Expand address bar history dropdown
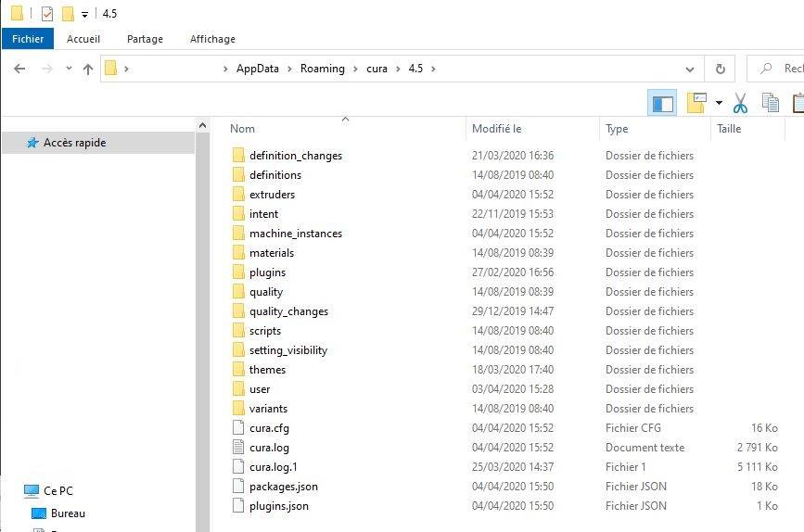This screenshot has height=532, width=804. coord(690,70)
